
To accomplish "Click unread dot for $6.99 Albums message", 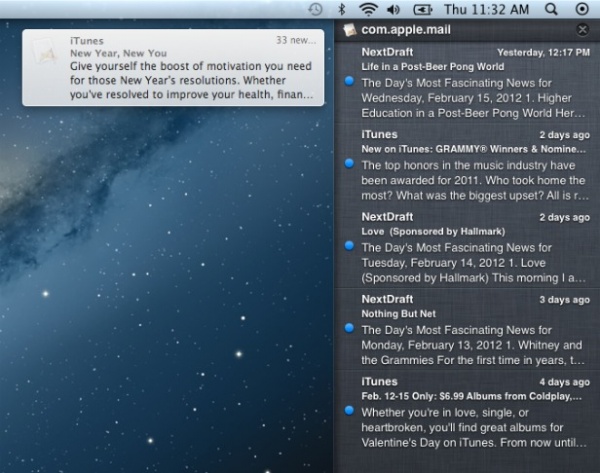I will click(349, 411).
